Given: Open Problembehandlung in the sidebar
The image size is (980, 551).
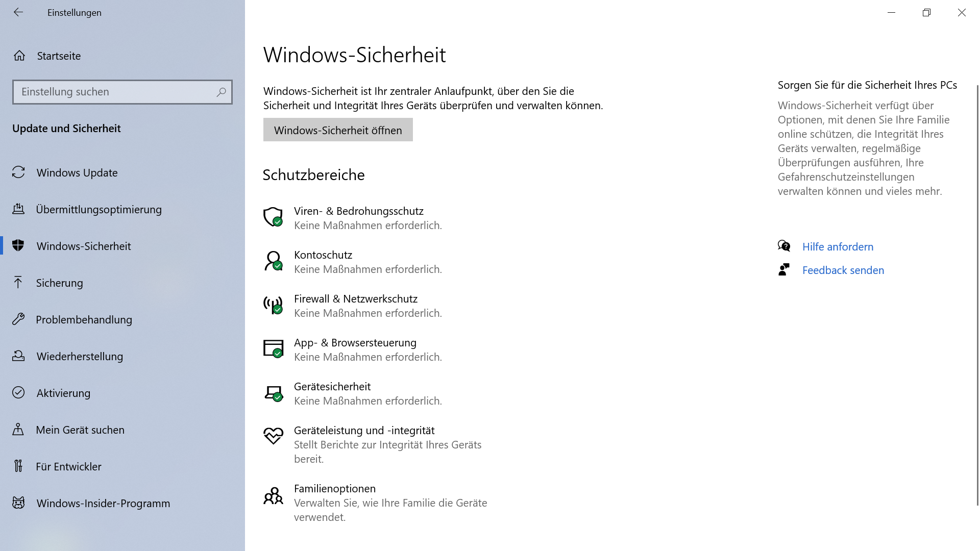Looking at the screenshot, I should point(122,319).
